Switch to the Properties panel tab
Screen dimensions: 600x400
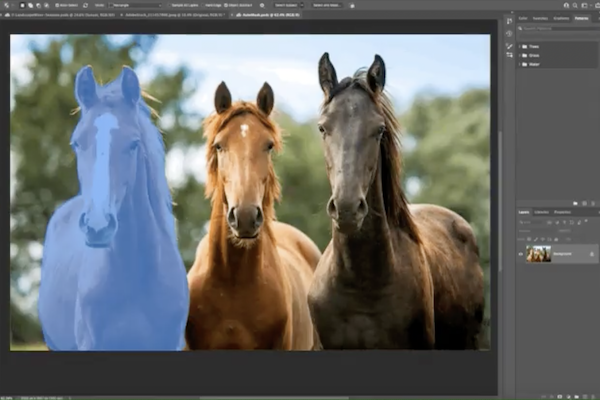click(x=562, y=212)
